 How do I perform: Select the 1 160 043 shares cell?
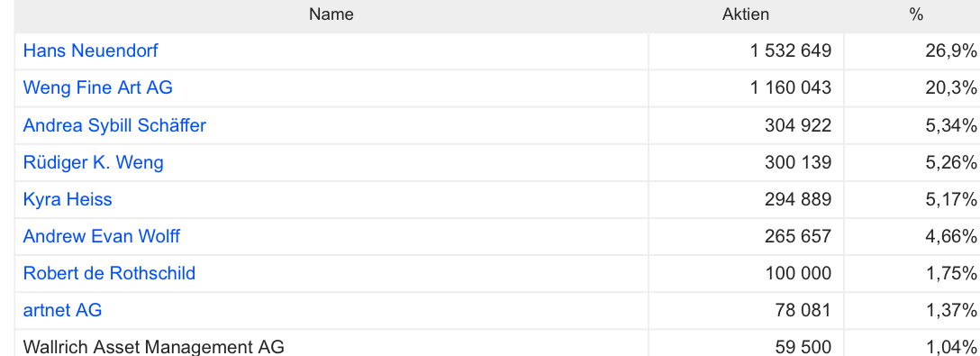[x=746, y=88]
